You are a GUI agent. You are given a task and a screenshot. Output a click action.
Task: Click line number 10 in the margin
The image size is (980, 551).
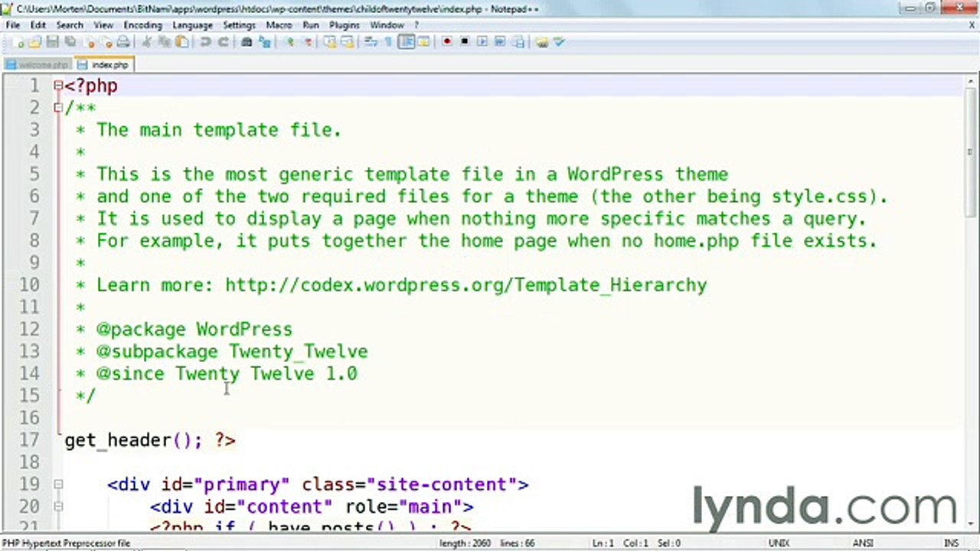[x=29, y=285]
